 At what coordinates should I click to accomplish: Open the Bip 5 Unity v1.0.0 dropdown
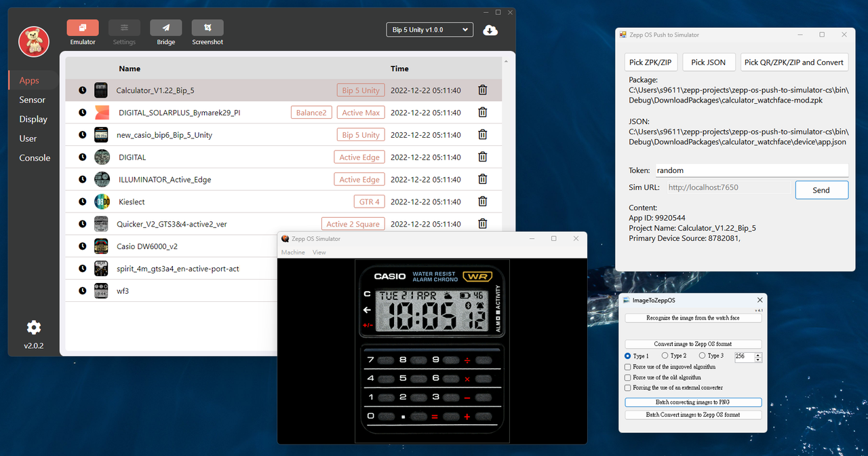point(429,30)
